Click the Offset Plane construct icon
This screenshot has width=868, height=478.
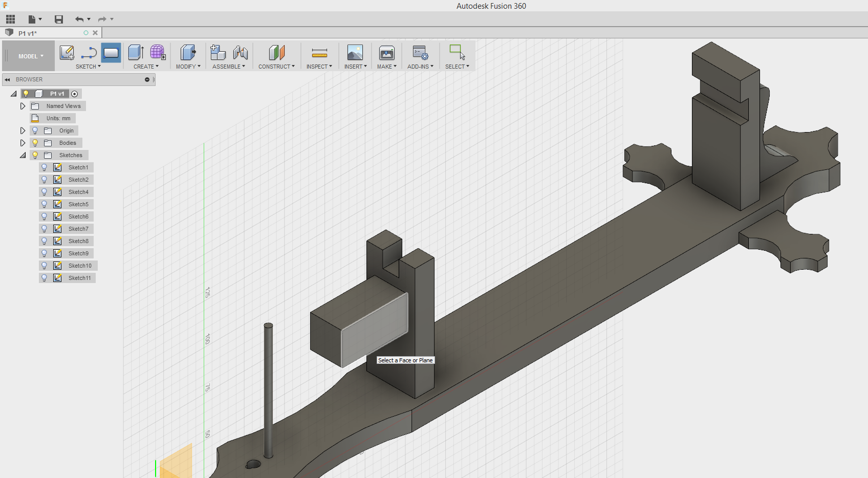click(x=276, y=53)
